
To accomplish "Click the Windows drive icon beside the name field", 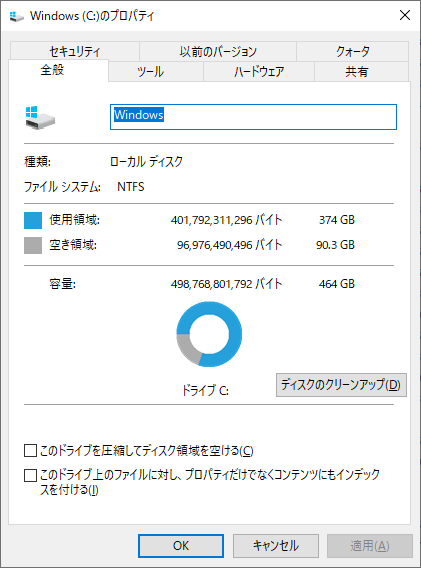I will pyautogui.click(x=40, y=118).
